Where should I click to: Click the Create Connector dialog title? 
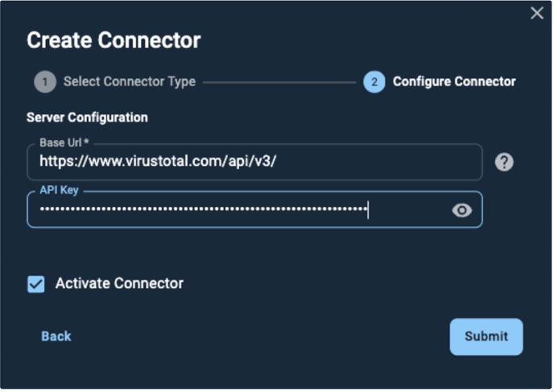coord(114,40)
